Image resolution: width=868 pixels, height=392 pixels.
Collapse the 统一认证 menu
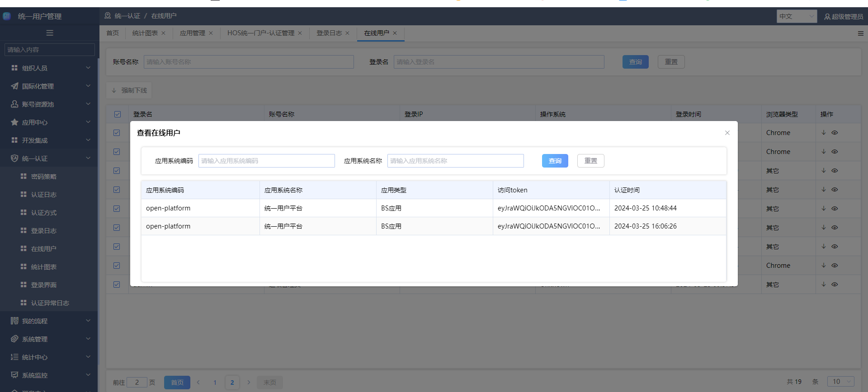click(88, 158)
